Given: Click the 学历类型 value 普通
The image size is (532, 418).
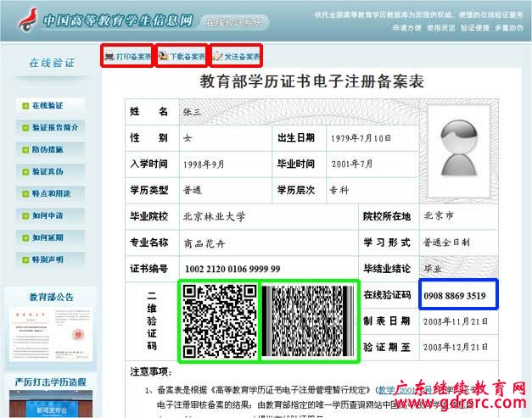Looking at the screenshot, I should pyautogui.click(x=193, y=190).
